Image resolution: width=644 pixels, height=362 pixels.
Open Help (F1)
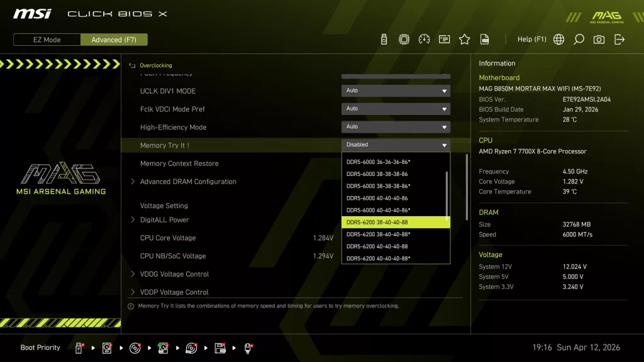[x=532, y=39]
